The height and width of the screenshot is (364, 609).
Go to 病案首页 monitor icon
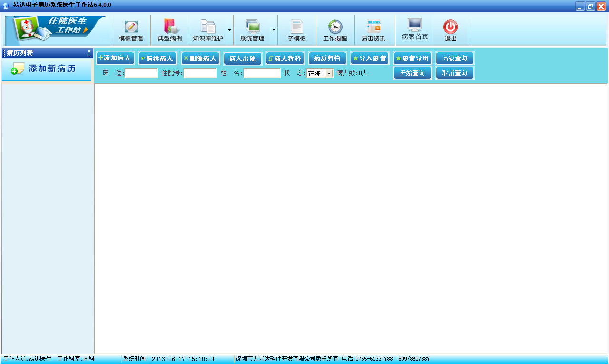click(414, 26)
